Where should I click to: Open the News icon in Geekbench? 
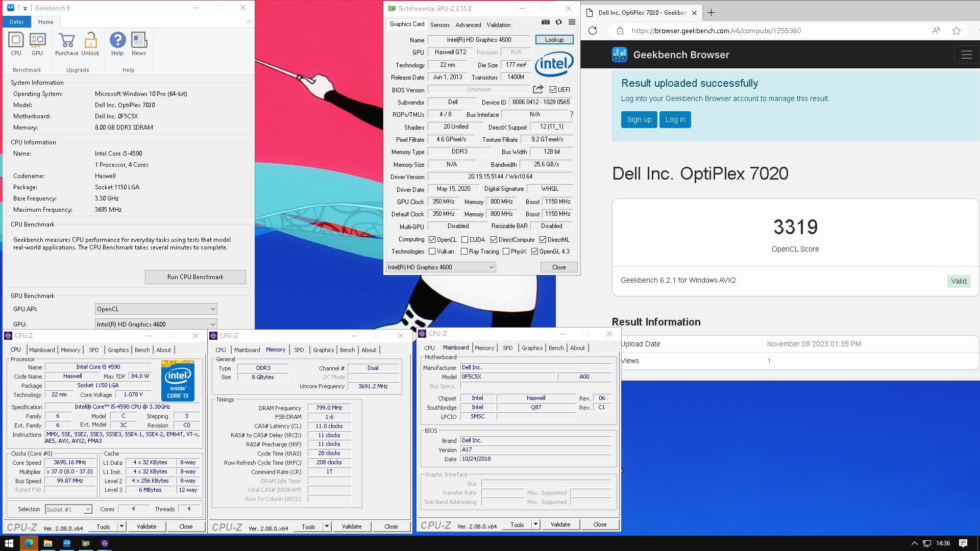click(x=139, y=43)
